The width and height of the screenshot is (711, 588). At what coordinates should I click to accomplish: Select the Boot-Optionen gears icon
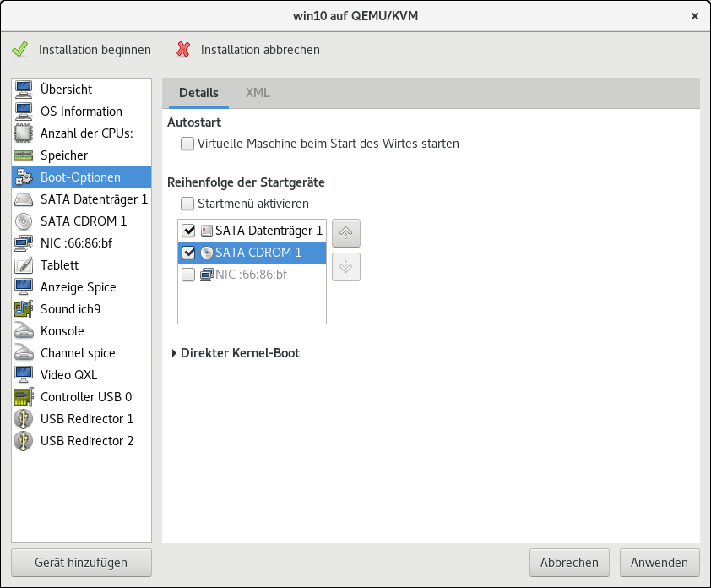coord(24,177)
